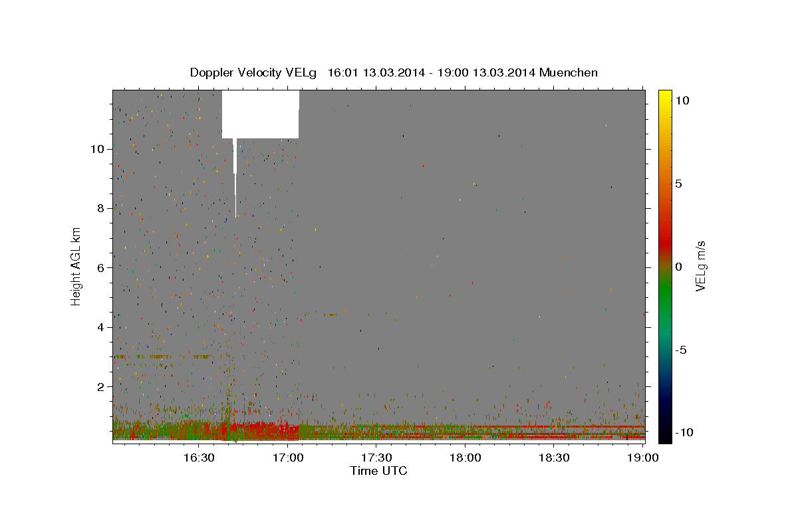Click the 17:30 time tick label
This screenshot has width=798, height=532.
coord(376,458)
